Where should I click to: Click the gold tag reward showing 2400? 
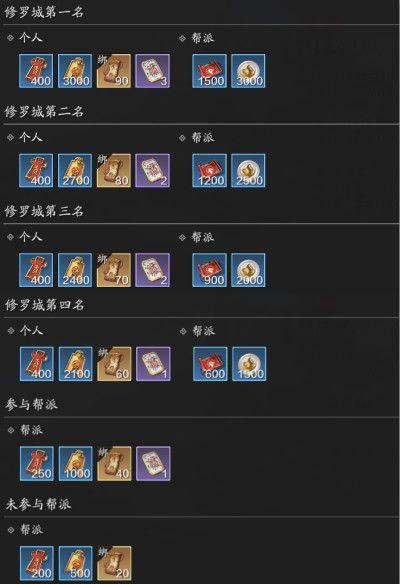75,270
